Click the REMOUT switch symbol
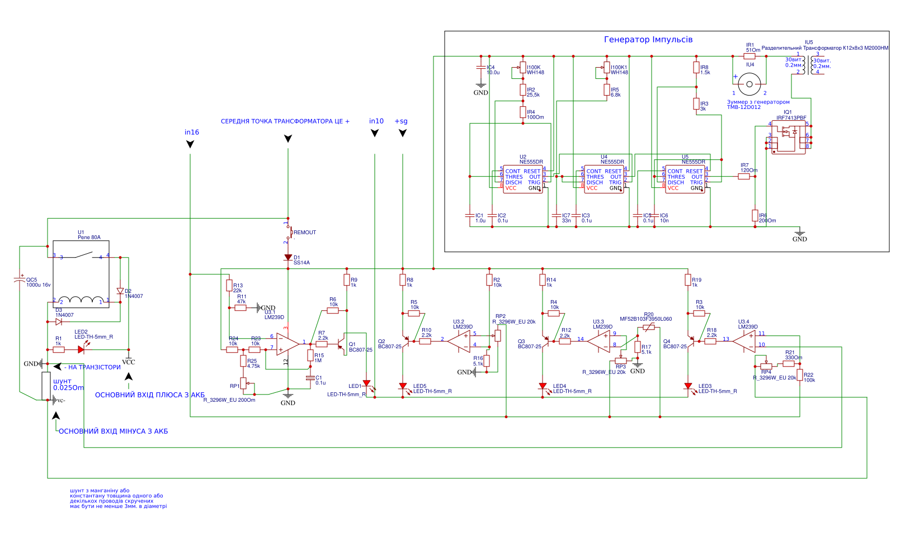 (289, 232)
